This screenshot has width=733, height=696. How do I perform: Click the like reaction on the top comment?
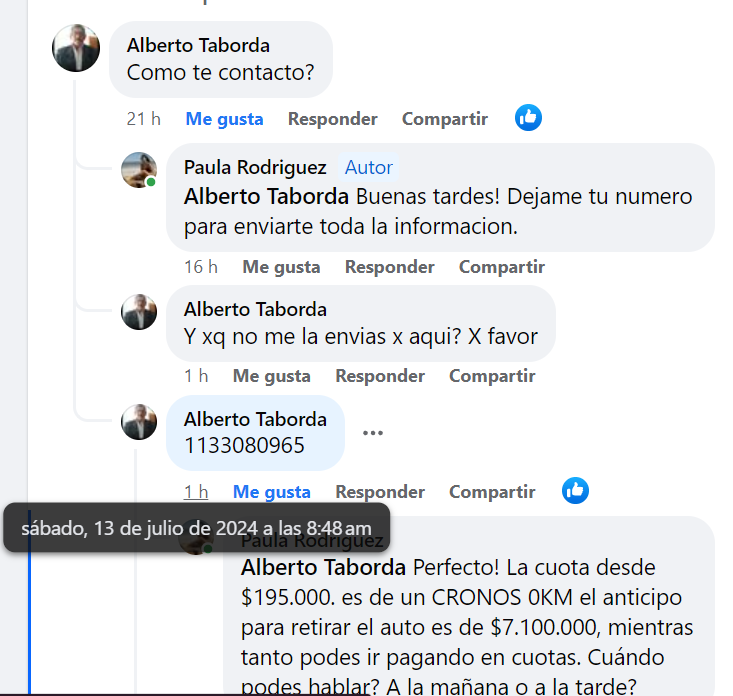[x=528, y=118]
